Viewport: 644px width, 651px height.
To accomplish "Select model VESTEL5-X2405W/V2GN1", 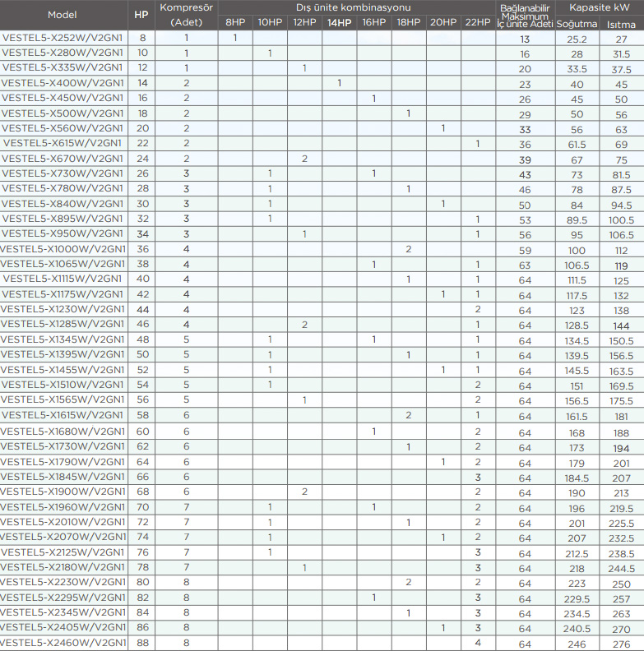I will click(x=63, y=627).
